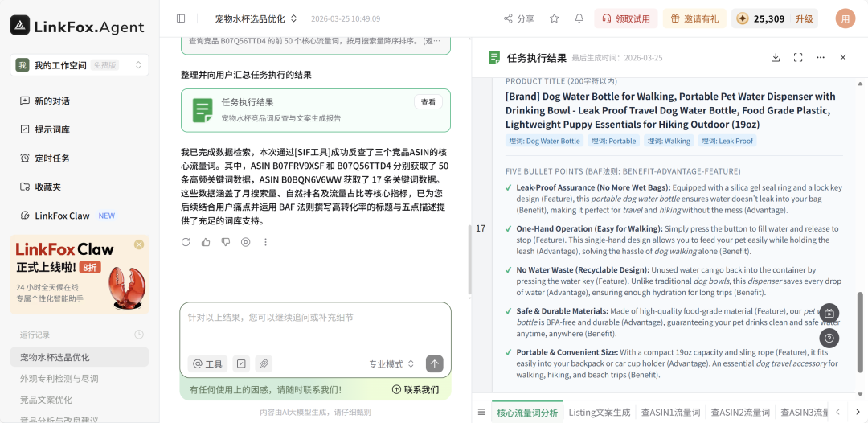The width and height of the screenshot is (868, 423).
Task: Thumbs down the summary response
Action: [226, 242]
